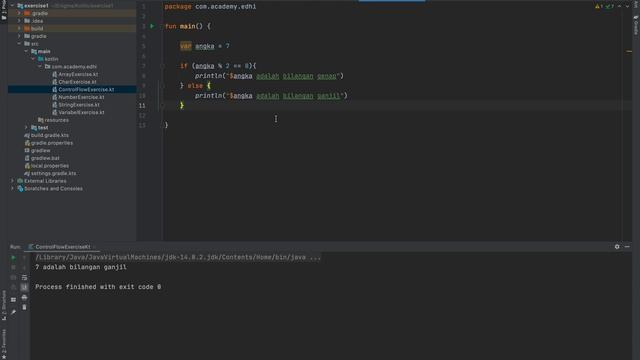Go to next highlighted error arrow
Image resolution: width=640 pixels, height=360 pixels.
click(x=627, y=6)
